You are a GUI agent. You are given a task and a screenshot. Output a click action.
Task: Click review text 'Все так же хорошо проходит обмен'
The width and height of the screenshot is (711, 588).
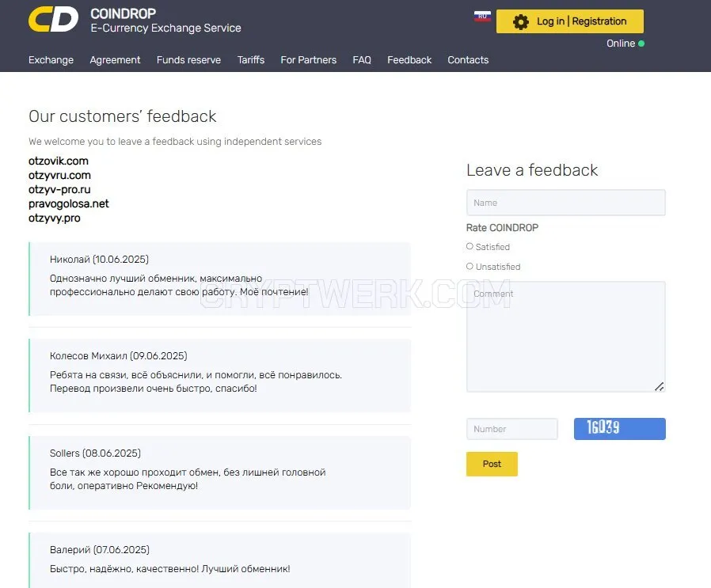click(188, 480)
